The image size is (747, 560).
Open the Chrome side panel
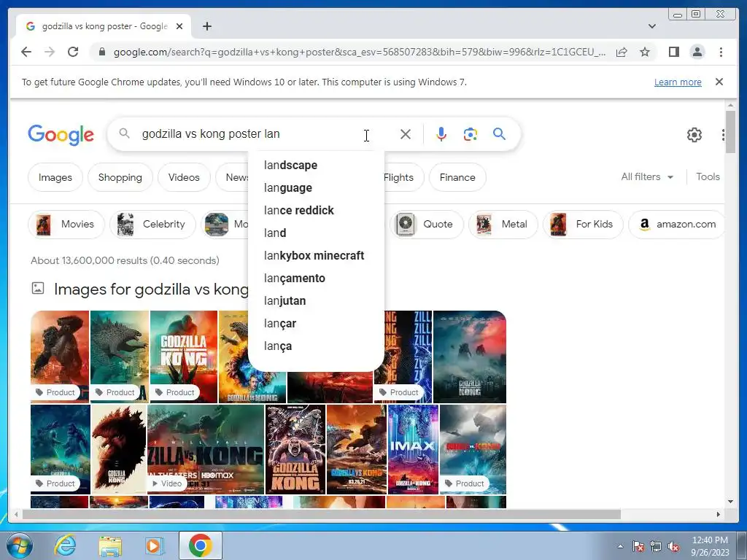(x=673, y=52)
